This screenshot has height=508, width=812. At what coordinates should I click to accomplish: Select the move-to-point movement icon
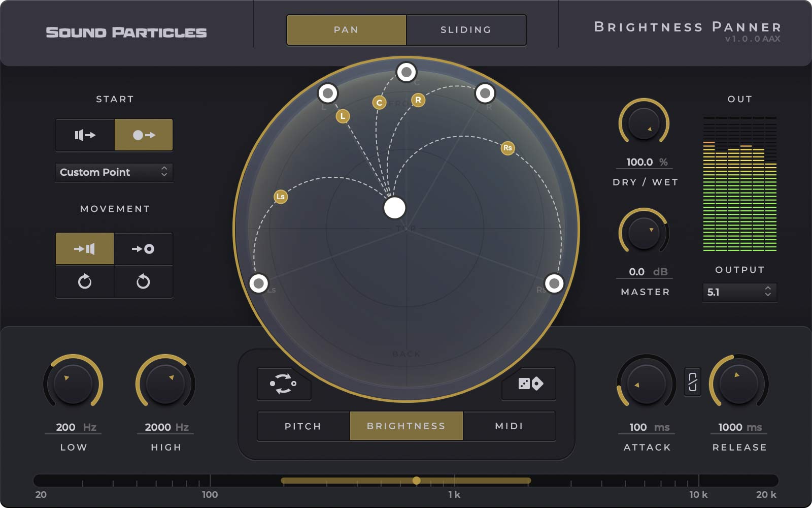click(144, 248)
